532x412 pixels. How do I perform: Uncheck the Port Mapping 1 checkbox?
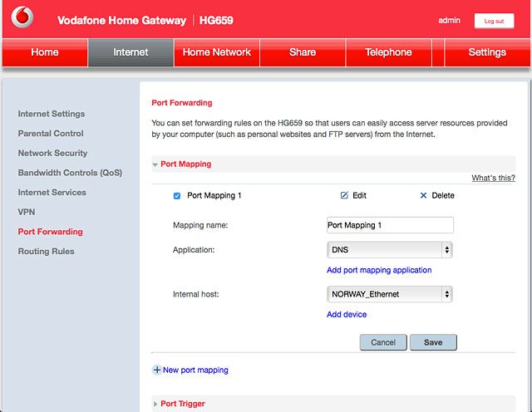[177, 196]
